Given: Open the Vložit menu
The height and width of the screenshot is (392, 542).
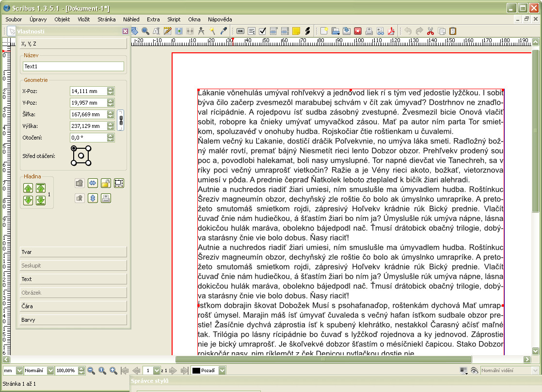Looking at the screenshot, I should point(83,19).
